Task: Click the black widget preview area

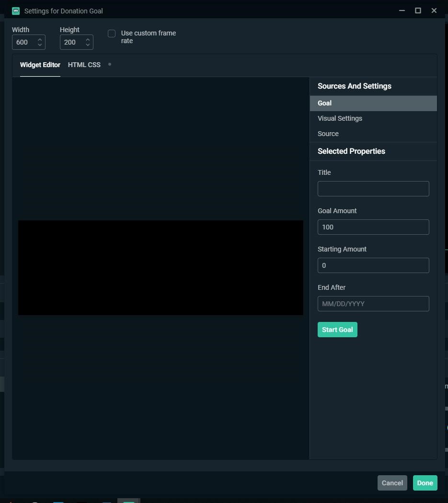Action: click(161, 267)
